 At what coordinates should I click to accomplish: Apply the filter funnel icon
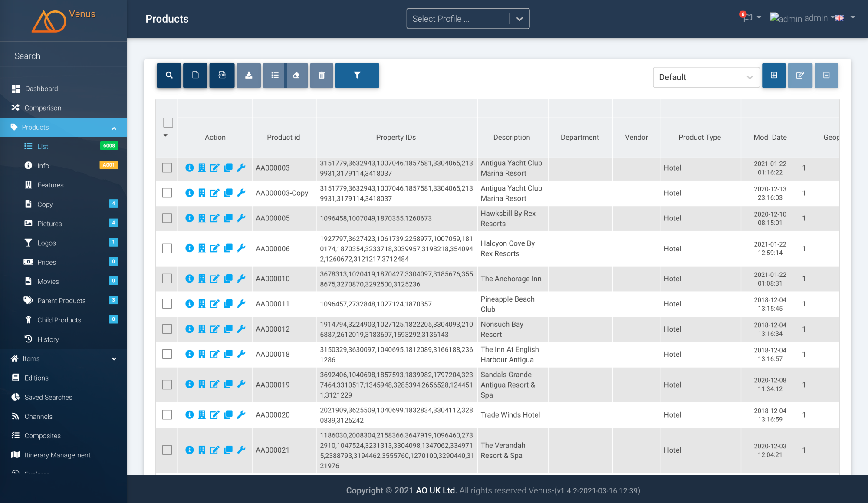coord(357,75)
